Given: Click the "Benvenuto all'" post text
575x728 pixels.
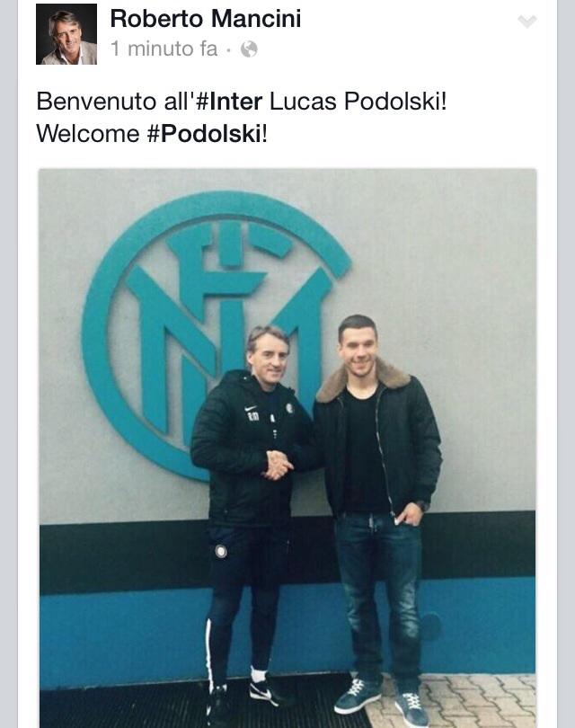Looking at the screenshot, I should click(116, 102).
